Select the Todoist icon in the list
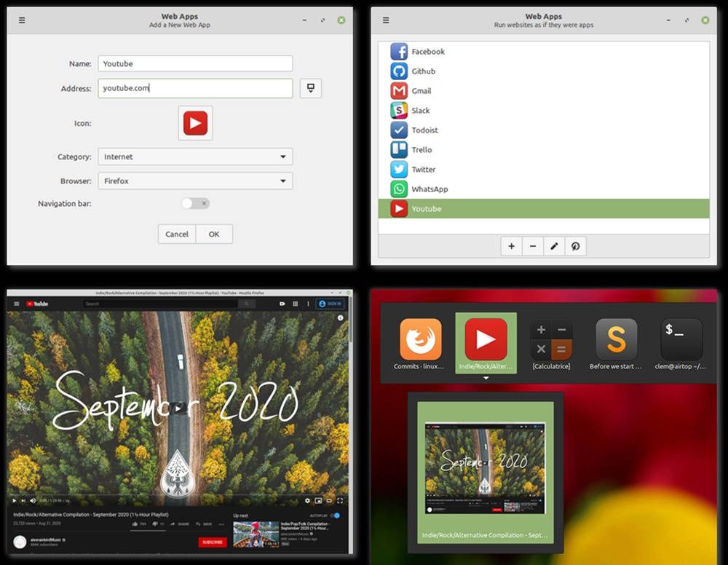Viewport: 728px width, 565px height. click(x=399, y=130)
